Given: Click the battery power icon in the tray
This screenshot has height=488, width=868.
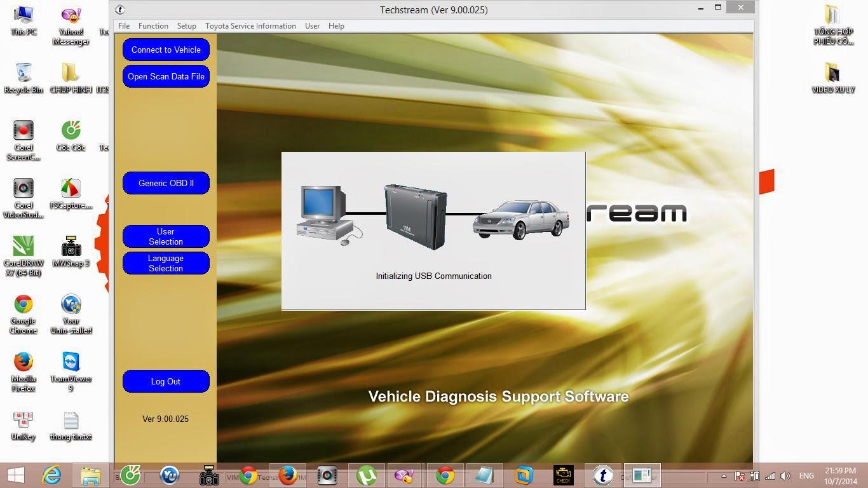Looking at the screenshot, I should click(755, 476).
